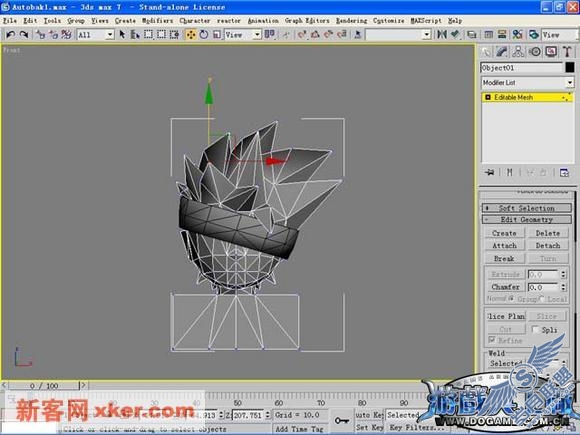Image resolution: width=580 pixels, height=435 pixels.
Task: Select the Select and Rotate tool
Action: point(204,35)
